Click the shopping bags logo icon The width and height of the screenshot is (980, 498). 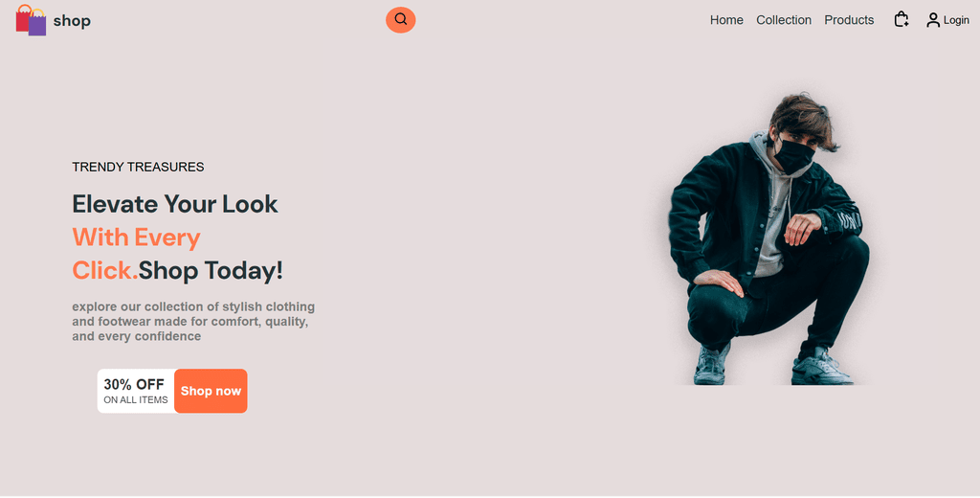(32, 20)
